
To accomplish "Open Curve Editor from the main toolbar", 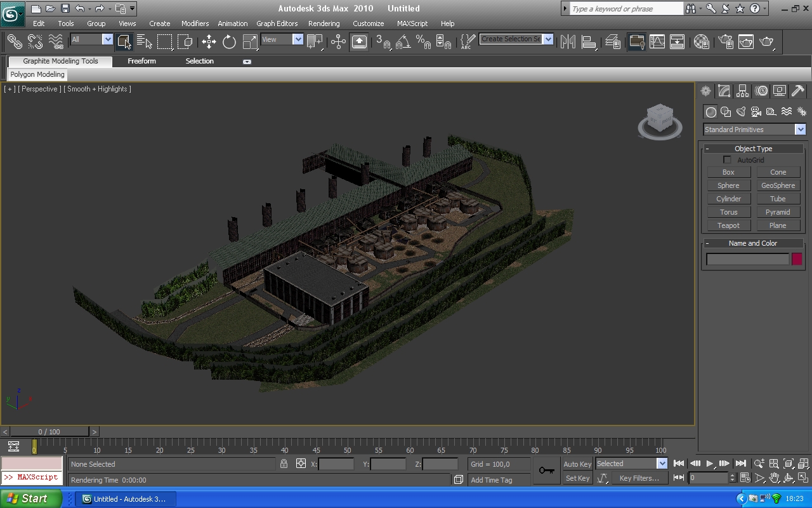I will [x=657, y=42].
